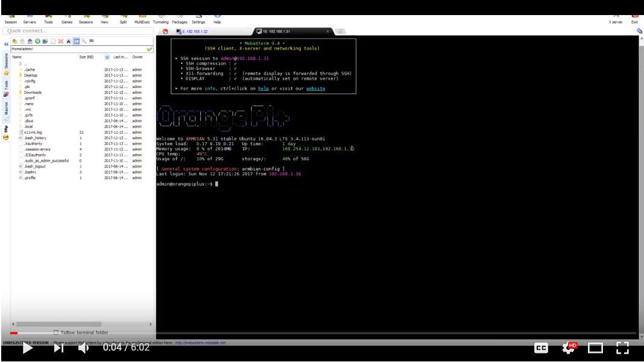The width and height of the screenshot is (644, 362).
Task: Select the Downloads folder row
Action: click(82, 92)
